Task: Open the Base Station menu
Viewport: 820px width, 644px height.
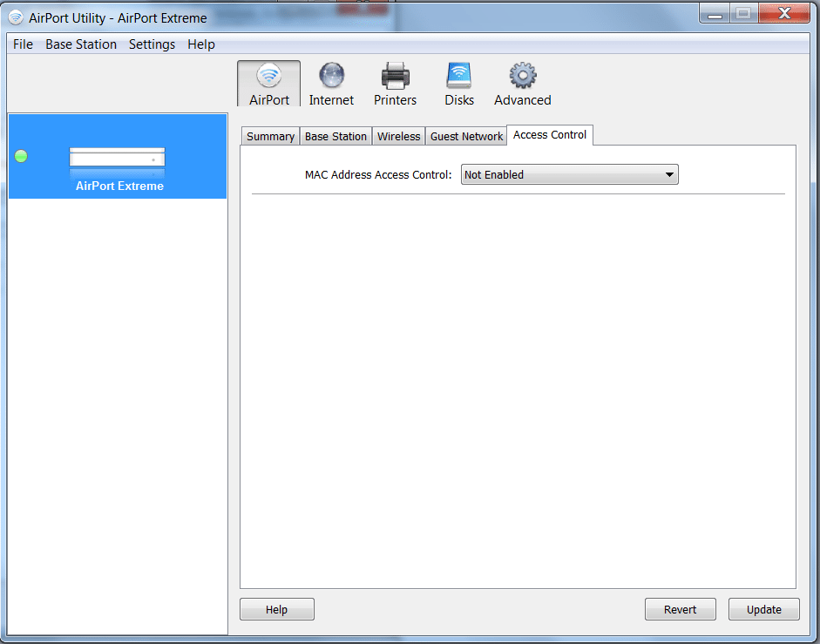Action: tap(81, 44)
